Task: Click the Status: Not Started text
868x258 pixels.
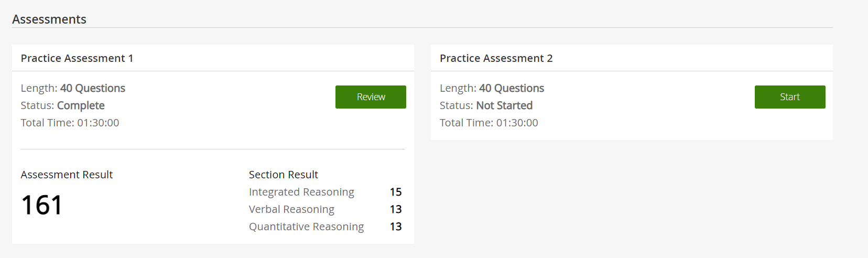Action: coord(486,105)
